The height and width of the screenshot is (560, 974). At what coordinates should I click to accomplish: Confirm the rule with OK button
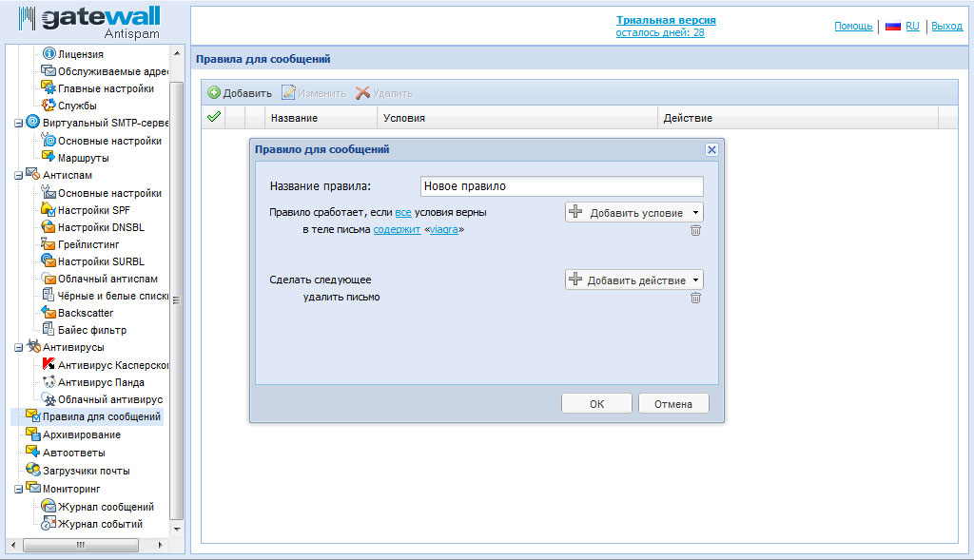[x=596, y=403]
